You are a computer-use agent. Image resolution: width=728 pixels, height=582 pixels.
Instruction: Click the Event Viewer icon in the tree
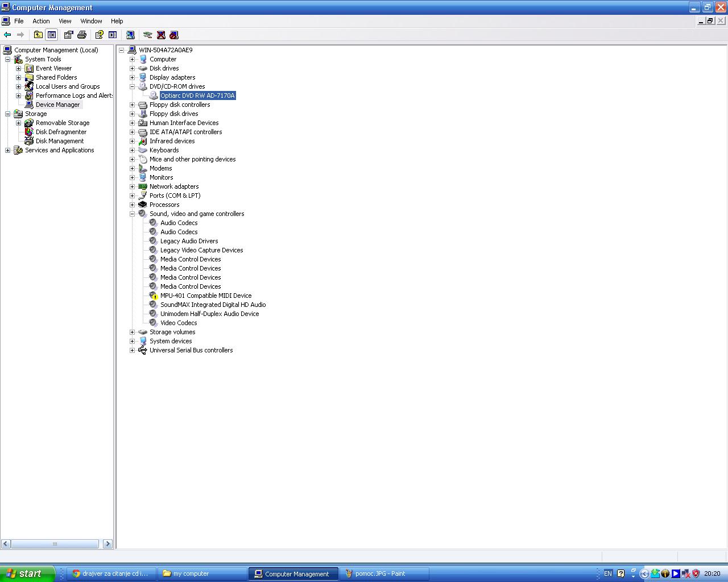29,68
